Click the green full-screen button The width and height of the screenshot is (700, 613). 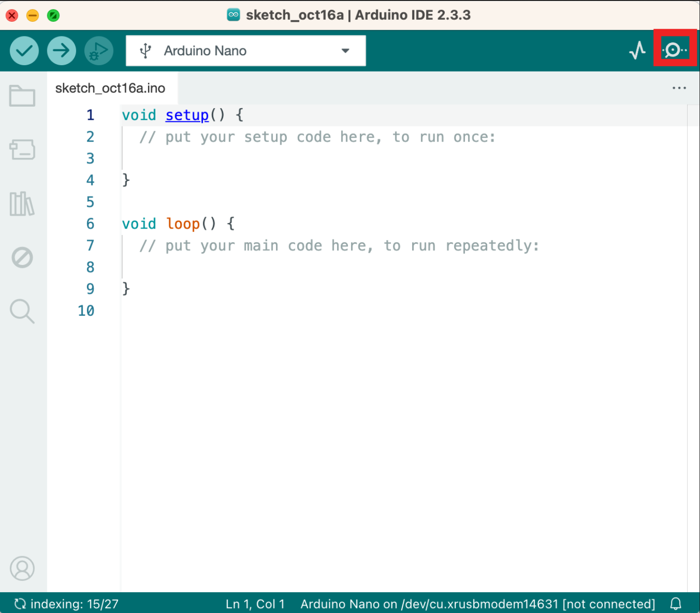coord(53,15)
